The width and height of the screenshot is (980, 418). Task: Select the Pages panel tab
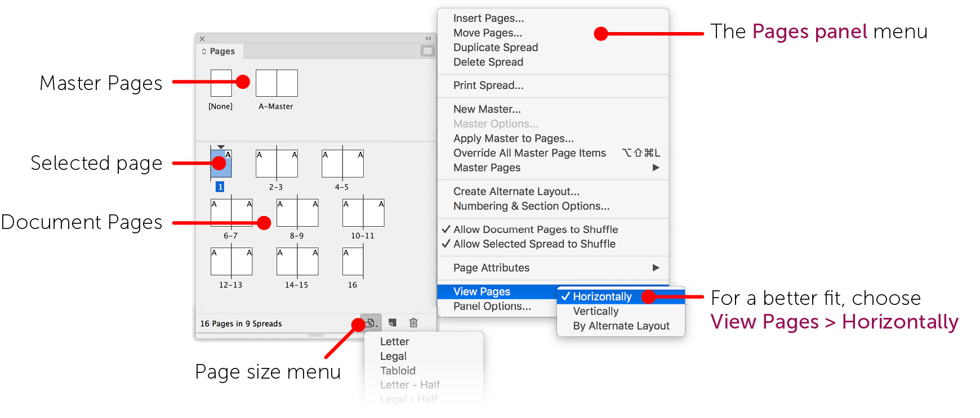coord(219,51)
